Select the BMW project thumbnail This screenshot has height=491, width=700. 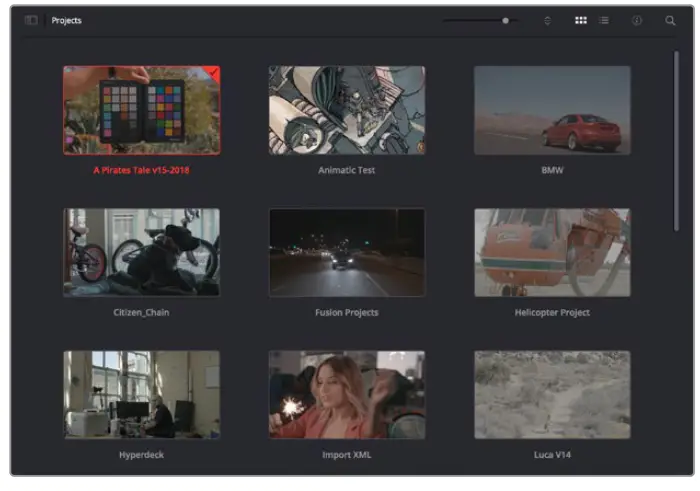[x=552, y=110]
